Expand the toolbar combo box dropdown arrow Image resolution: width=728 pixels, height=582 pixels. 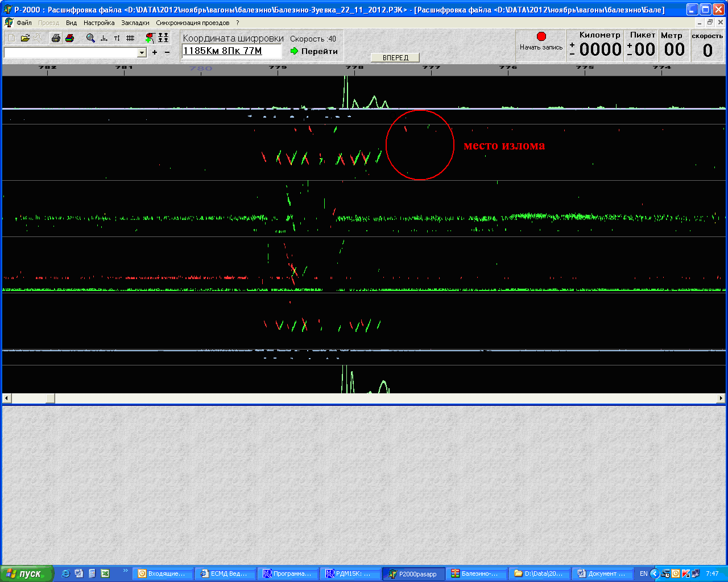(x=142, y=52)
